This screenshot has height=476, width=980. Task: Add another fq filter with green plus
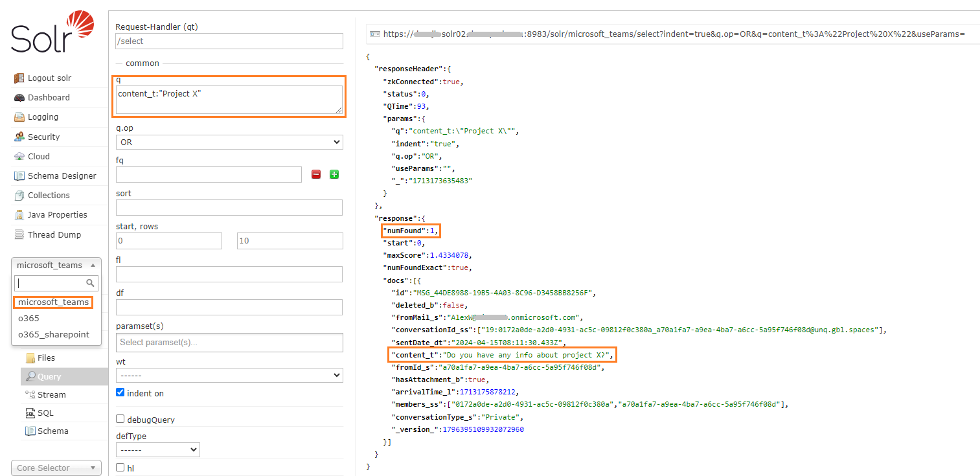point(334,174)
